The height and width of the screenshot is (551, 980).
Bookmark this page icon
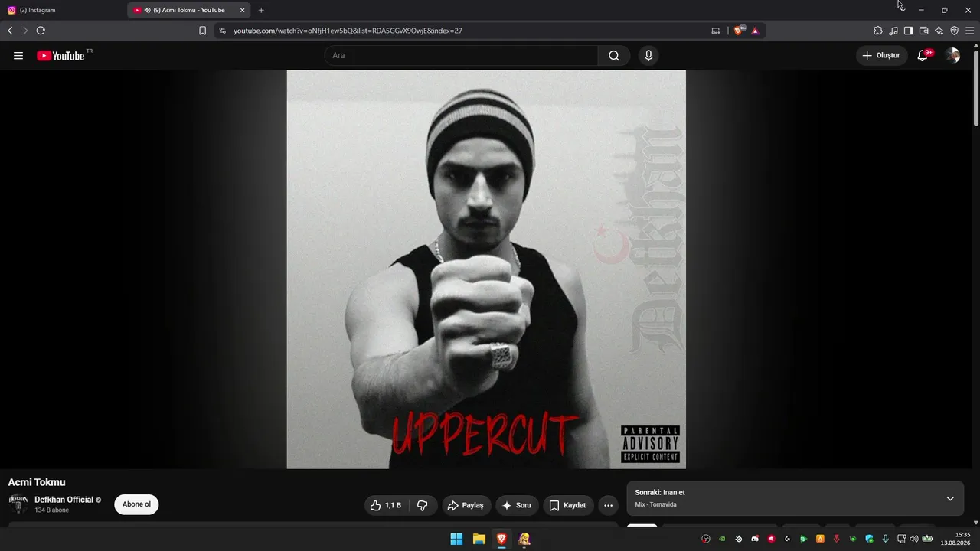(202, 31)
